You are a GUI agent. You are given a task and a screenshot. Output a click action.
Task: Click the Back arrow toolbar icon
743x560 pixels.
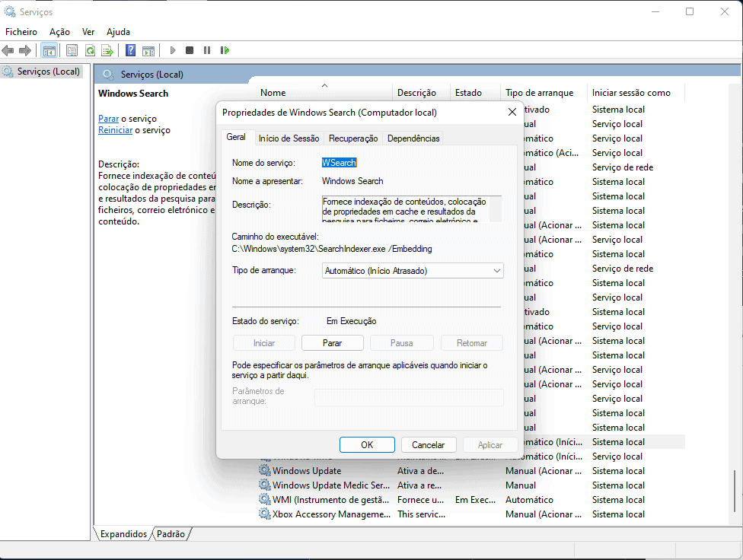click(8, 50)
